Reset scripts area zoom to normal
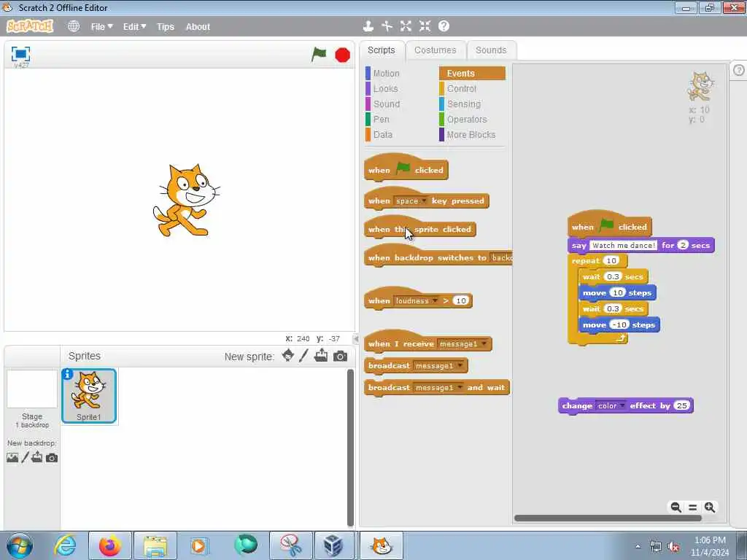Screen dimensions: 747x560 pyautogui.click(x=693, y=507)
